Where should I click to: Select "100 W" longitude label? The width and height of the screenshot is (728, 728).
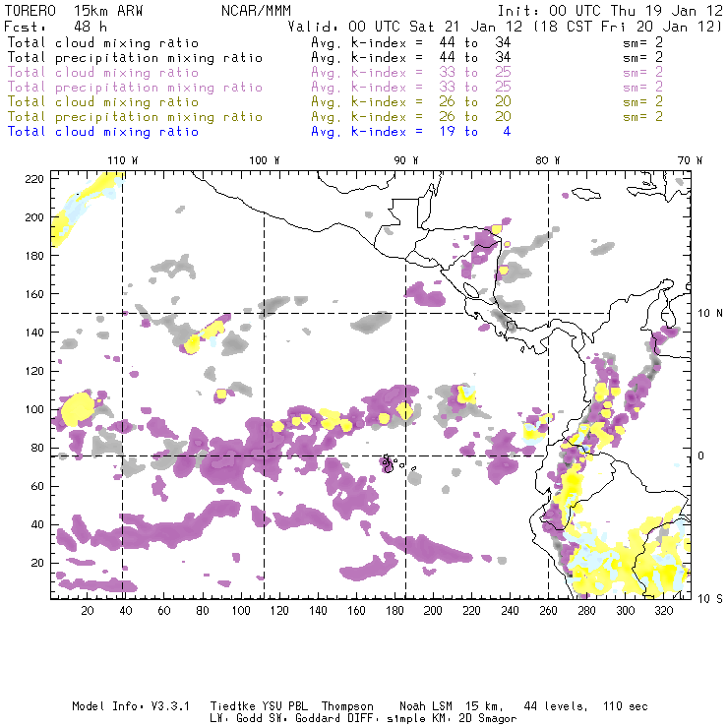pos(265,160)
